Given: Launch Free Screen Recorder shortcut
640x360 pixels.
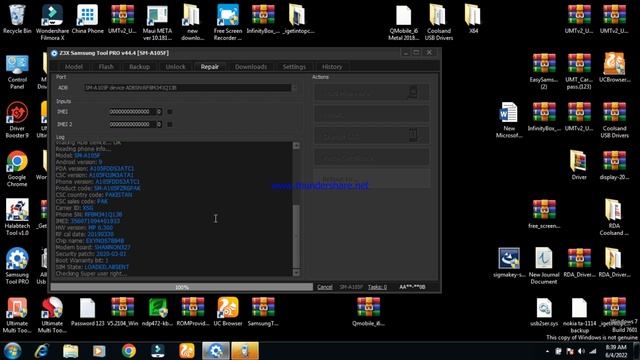Looking at the screenshot, I should (x=228, y=22).
